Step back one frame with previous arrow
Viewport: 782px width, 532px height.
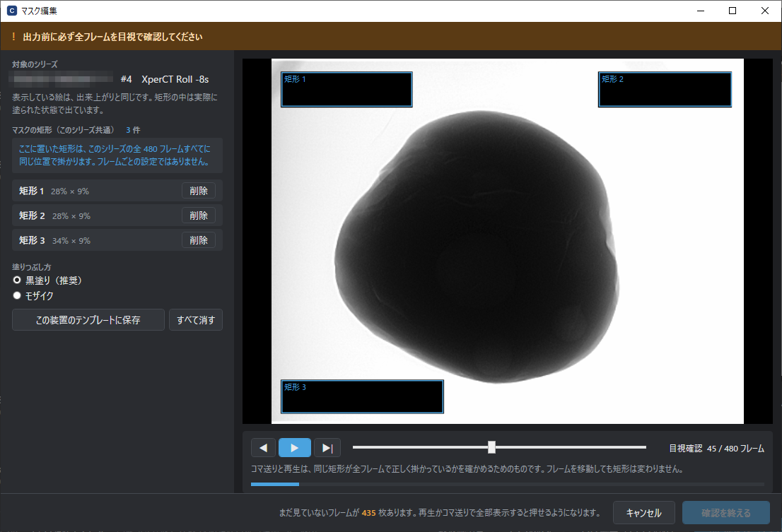click(x=264, y=448)
